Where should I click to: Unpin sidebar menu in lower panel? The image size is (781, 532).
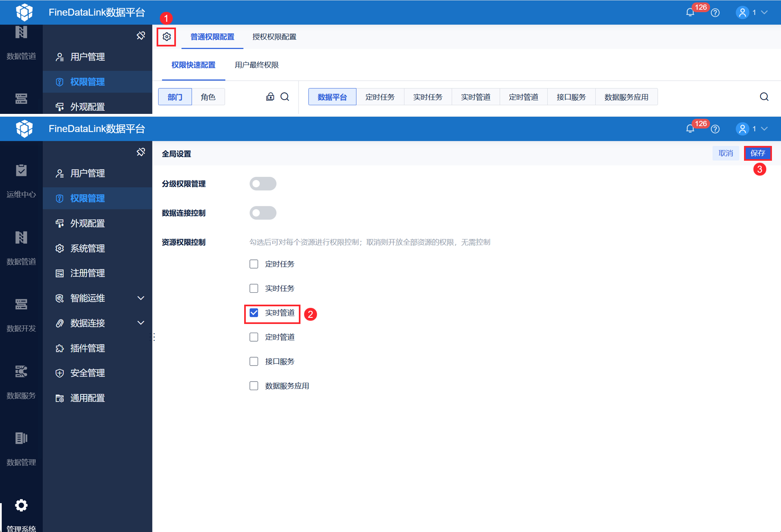tap(141, 152)
